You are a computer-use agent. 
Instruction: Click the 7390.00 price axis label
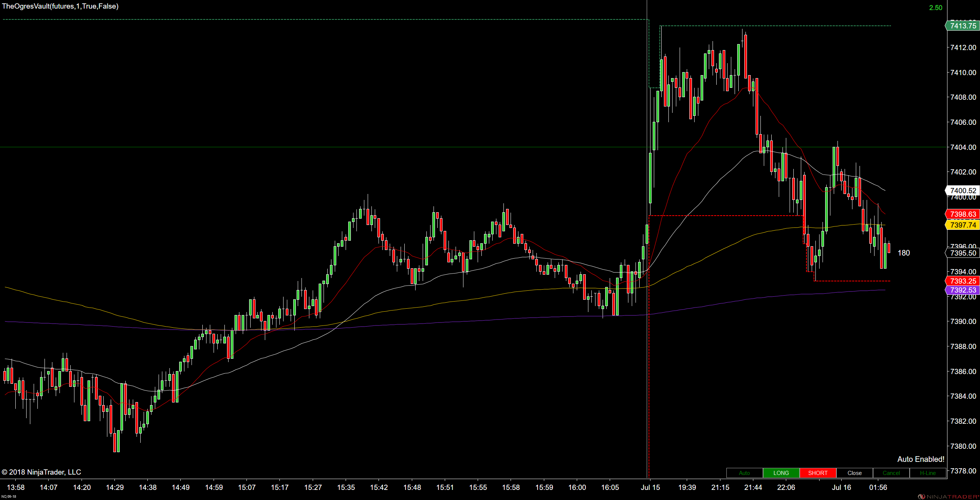pos(963,321)
